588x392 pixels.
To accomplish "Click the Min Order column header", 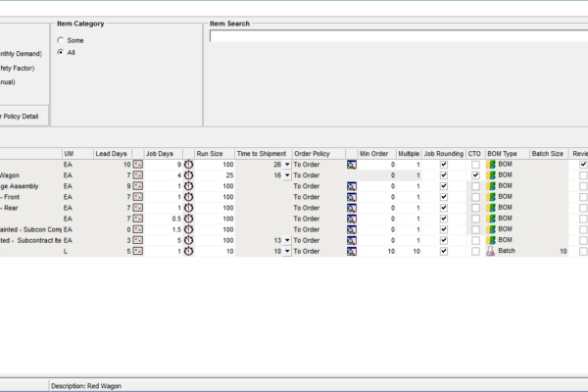I will click(x=376, y=154).
